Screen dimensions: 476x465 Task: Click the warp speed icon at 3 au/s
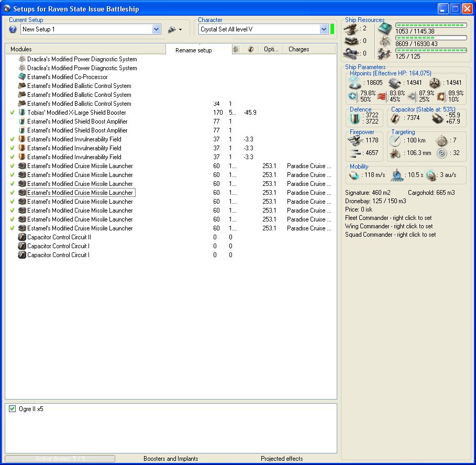tap(431, 175)
